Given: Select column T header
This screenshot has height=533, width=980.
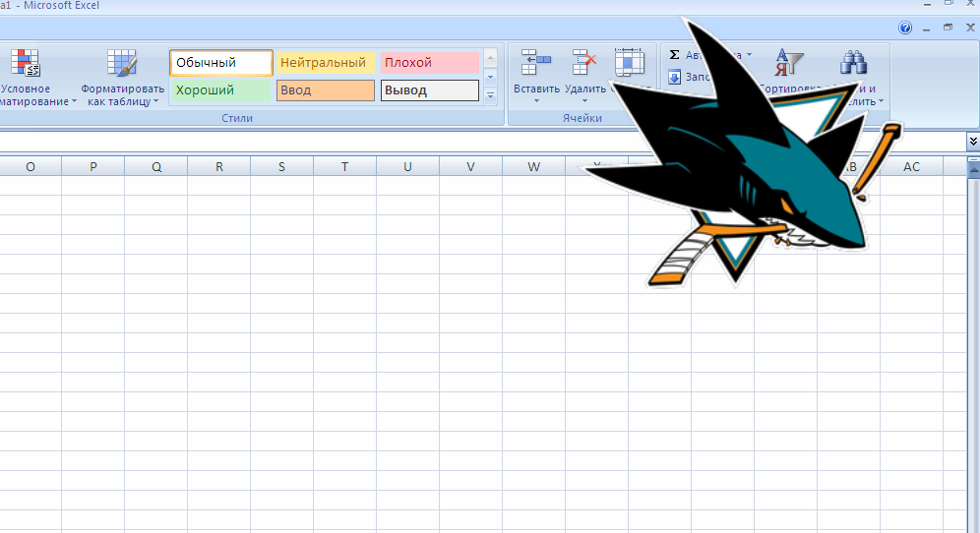Looking at the screenshot, I should coord(345,167).
